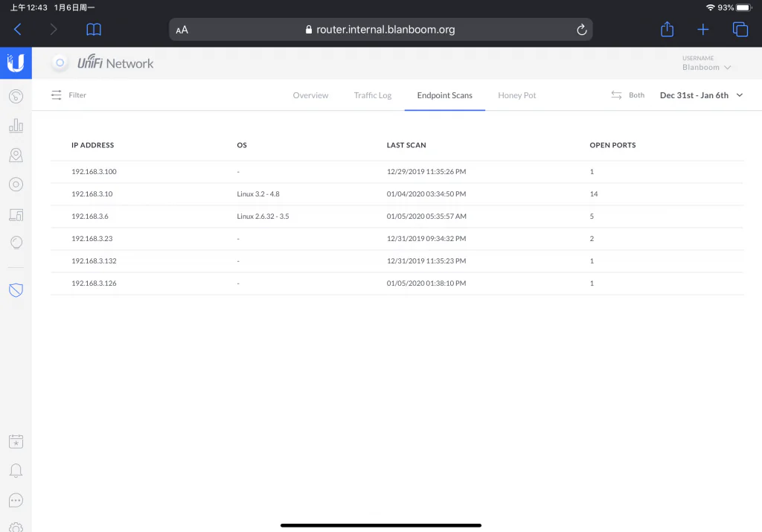The image size is (762, 532).
Task: Click the site status circle icon
Action: pyautogui.click(x=60, y=63)
